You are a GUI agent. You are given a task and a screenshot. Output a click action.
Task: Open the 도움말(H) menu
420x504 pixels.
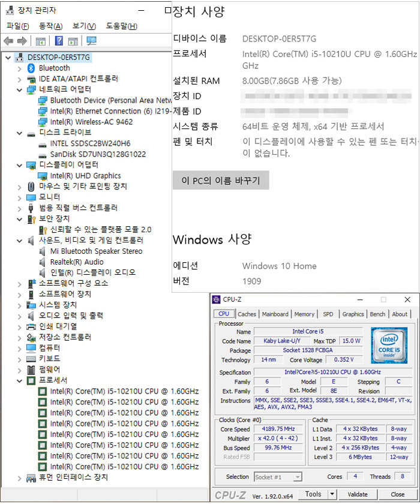click(x=121, y=26)
